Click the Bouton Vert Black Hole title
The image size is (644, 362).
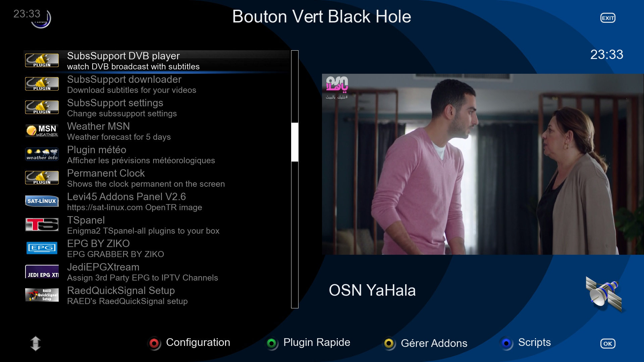[322, 16]
